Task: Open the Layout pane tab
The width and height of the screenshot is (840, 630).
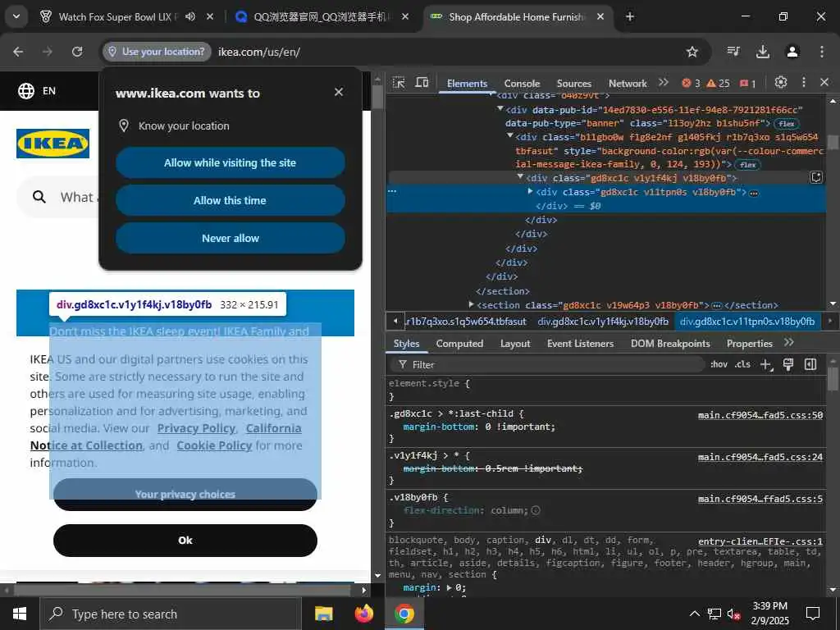Action: click(x=515, y=344)
